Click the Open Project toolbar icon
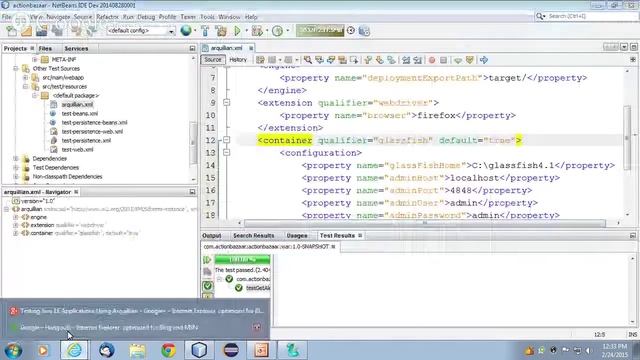Viewport: 640px width, 360px height. click(42, 31)
